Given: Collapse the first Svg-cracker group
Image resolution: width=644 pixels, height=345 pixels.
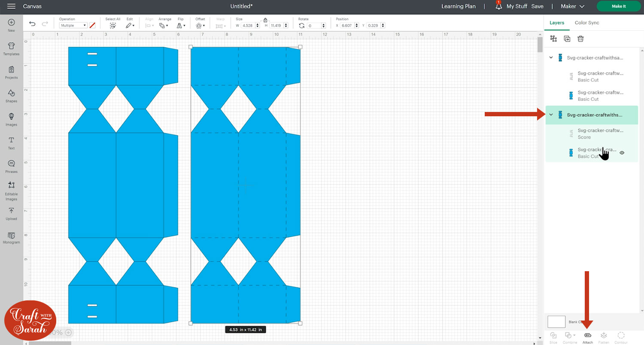Looking at the screenshot, I should (551, 57).
